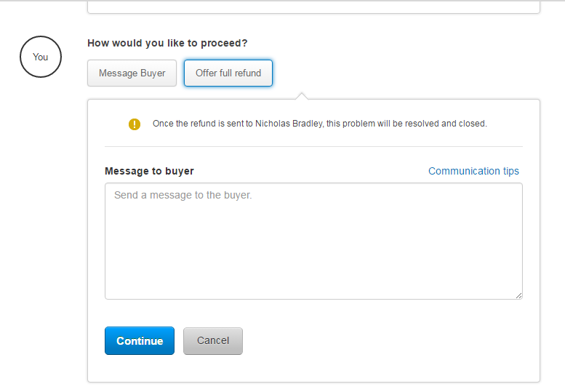565x392 pixels.
Task: Select the Offer full refund option
Action: (x=228, y=73)
